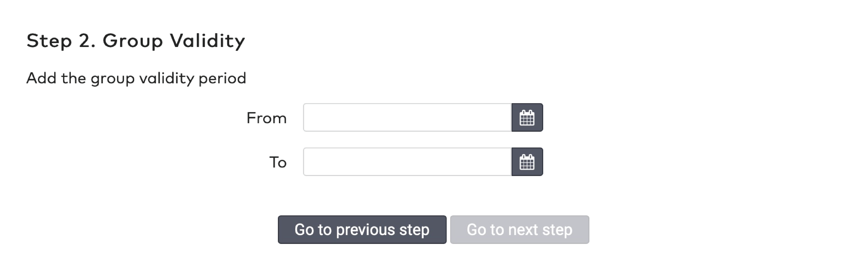Return to the previous wizard step
Screen dimensions: 868x273
point(361,229)
